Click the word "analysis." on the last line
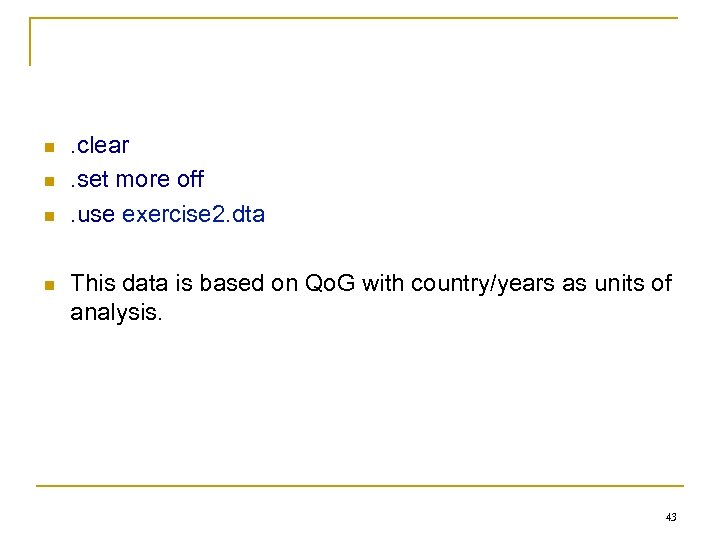Screen dimensions: 720x540 click(112, 314)
